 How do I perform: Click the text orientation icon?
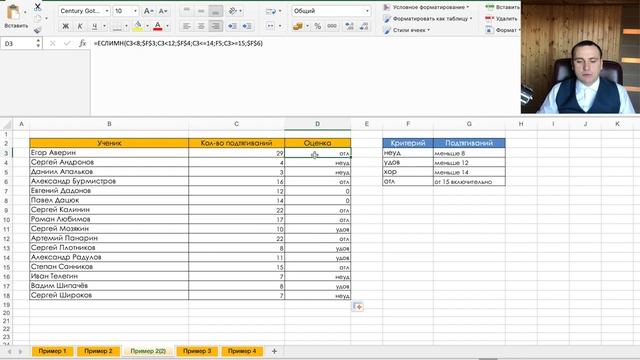[233, 11]
